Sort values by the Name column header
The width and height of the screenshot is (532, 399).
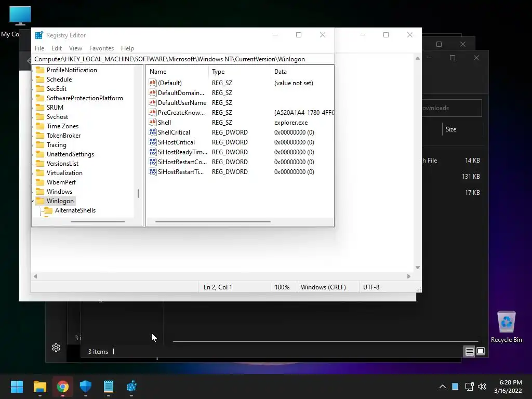click(178, 72)
